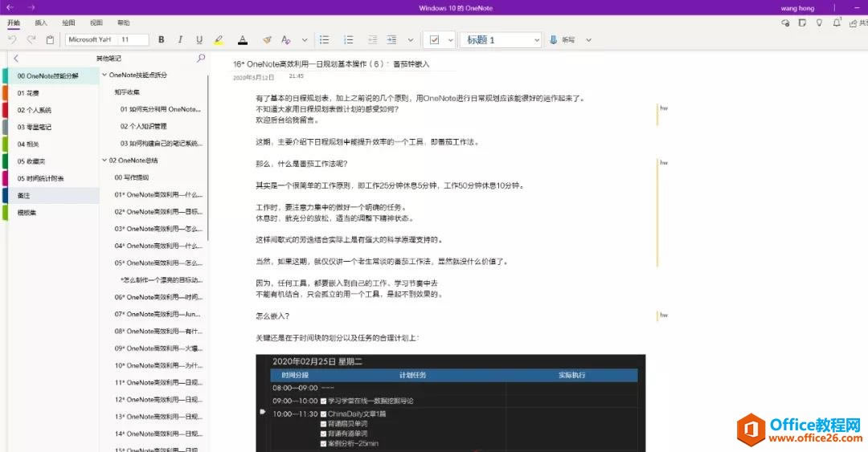868x452 pixels.
Task: Toggle the checkbox next to 案例分析~25min
Action: 323,444
